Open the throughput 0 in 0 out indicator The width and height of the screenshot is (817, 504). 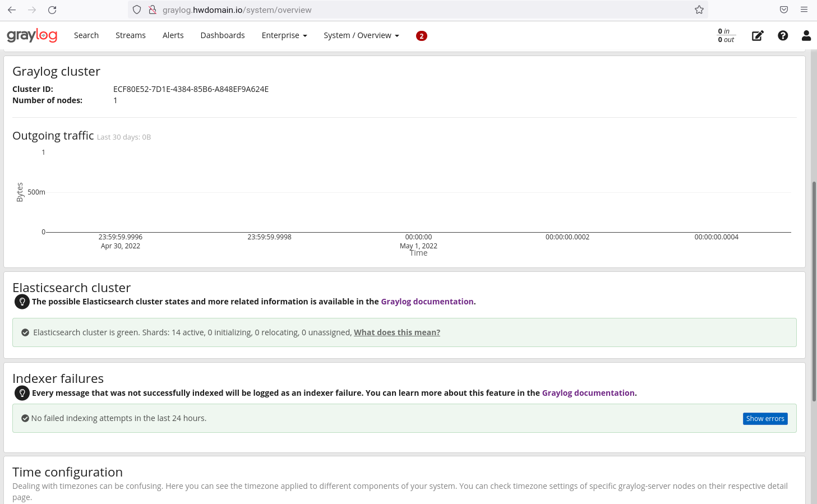(726, 35)
